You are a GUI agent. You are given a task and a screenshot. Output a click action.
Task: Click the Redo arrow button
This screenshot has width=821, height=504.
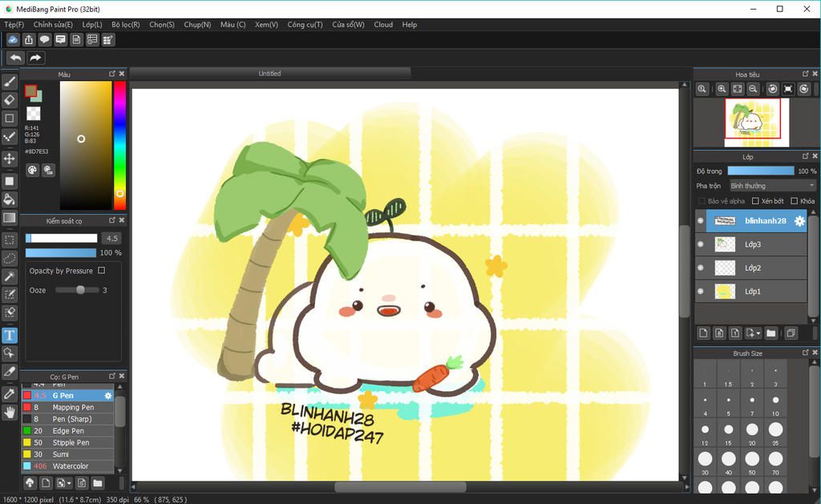(35, 58)
